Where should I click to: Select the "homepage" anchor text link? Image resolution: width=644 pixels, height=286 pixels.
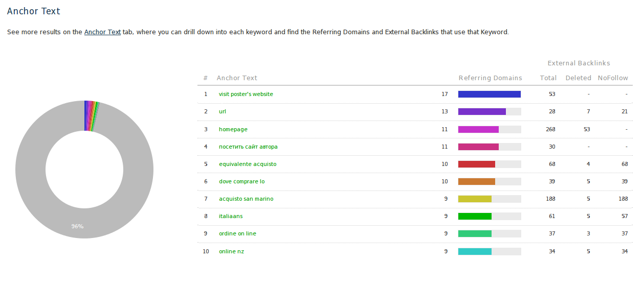click(233, 129)
